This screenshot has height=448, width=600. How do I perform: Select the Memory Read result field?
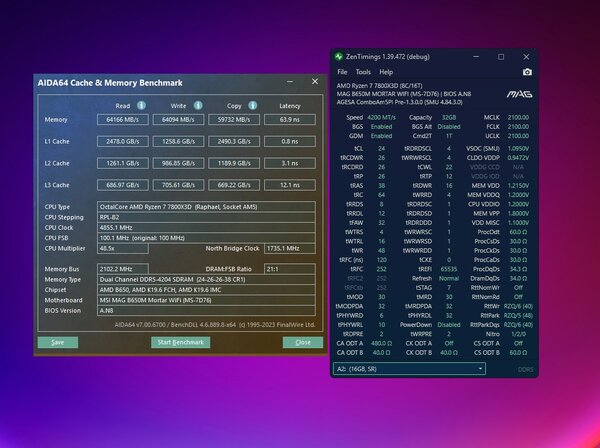pos(123,119)
